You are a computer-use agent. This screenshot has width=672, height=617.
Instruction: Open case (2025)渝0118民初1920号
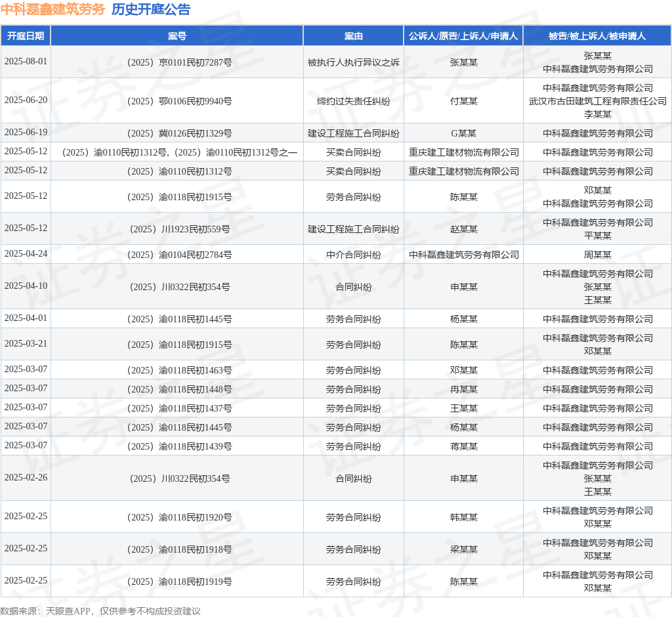pos(180,517)
